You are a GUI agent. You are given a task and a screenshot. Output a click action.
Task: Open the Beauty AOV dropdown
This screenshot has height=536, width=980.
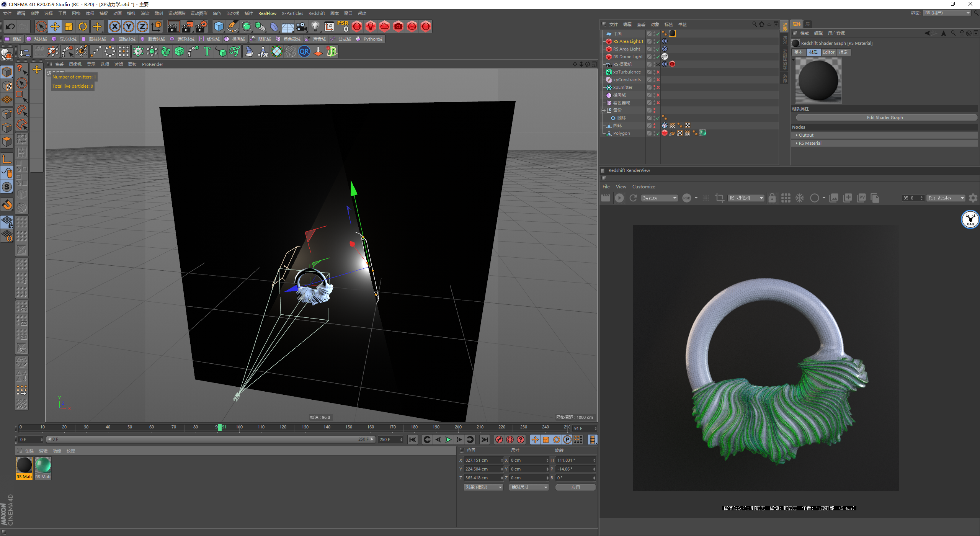tap(660, 198)
